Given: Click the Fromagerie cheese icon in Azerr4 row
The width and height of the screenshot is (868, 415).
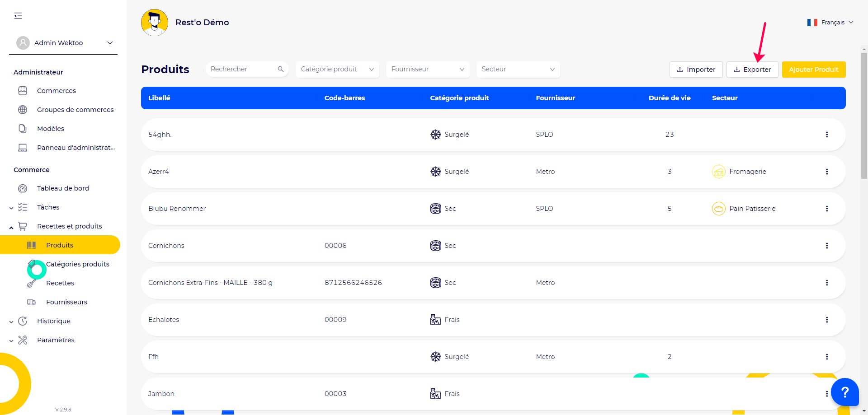Looking at the screenshot, I should [719, 172].
